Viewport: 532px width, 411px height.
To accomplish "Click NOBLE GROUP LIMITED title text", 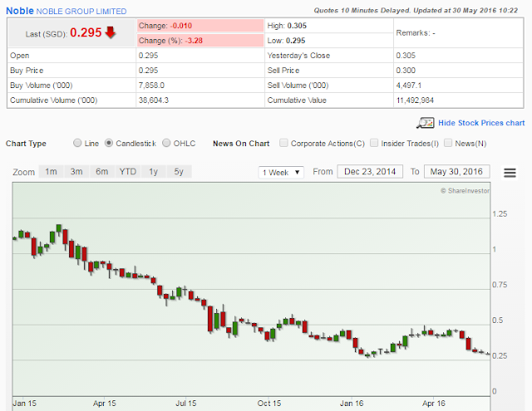I will point(81,12).
